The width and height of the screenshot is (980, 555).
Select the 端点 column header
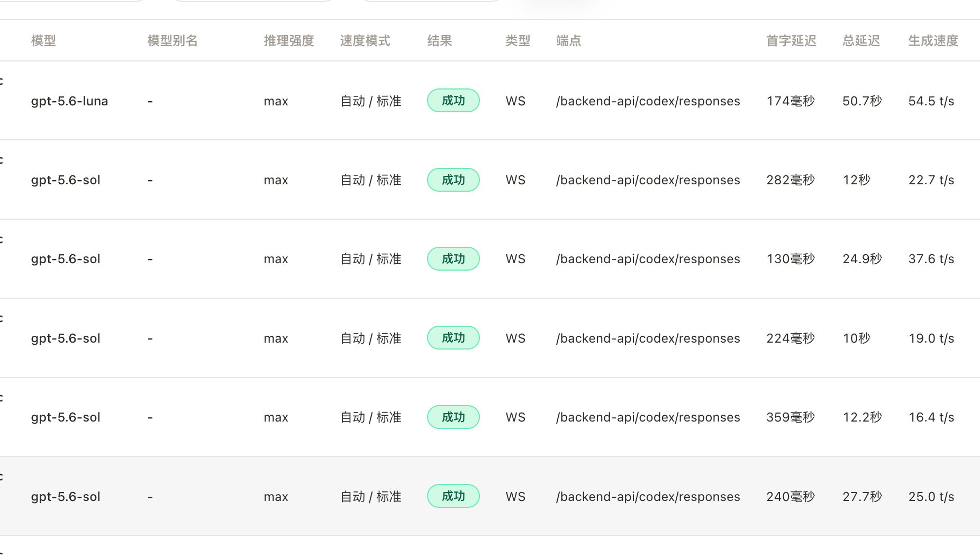coord(569,41)
